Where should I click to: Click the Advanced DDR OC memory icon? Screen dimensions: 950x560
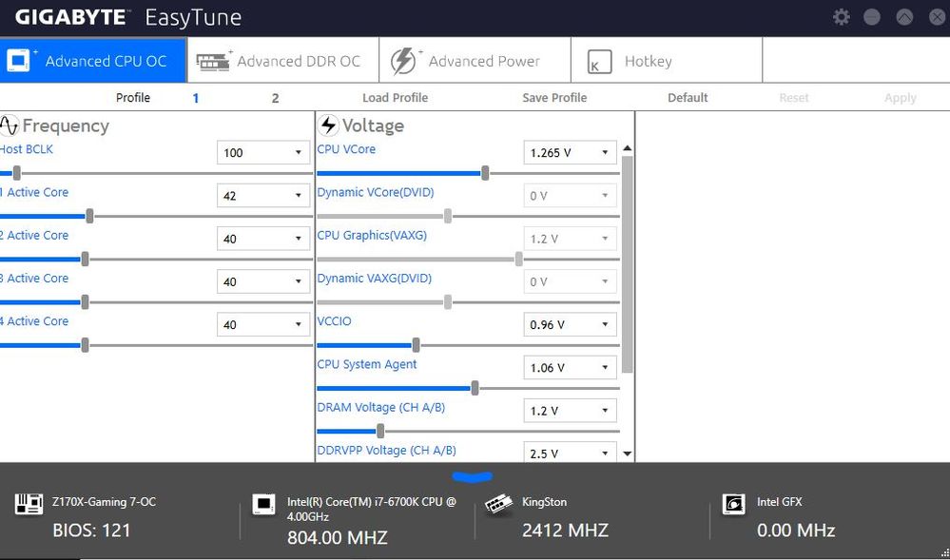[x=213, y=61]
